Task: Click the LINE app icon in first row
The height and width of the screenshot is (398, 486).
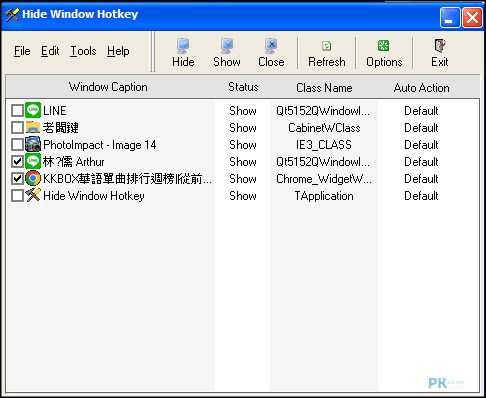Action: 33,110
